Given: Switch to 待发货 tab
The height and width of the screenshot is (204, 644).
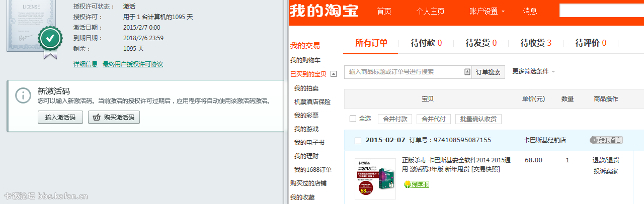Looking at the screenshot, I should point(481,43).
